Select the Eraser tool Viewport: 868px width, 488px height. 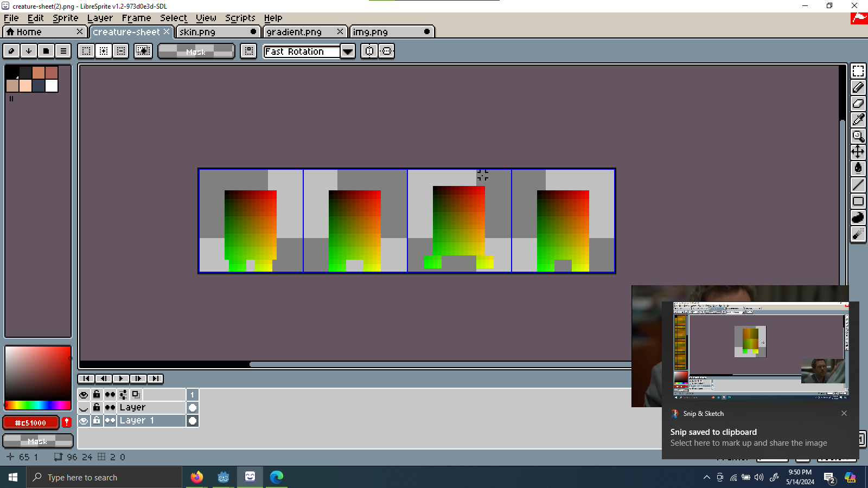(858, 104)
